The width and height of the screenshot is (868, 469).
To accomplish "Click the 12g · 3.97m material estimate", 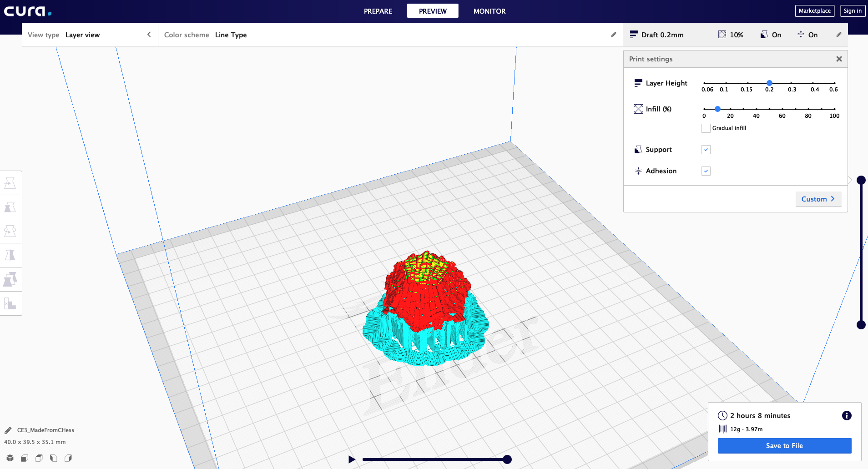I will click(x=747, y=429).
